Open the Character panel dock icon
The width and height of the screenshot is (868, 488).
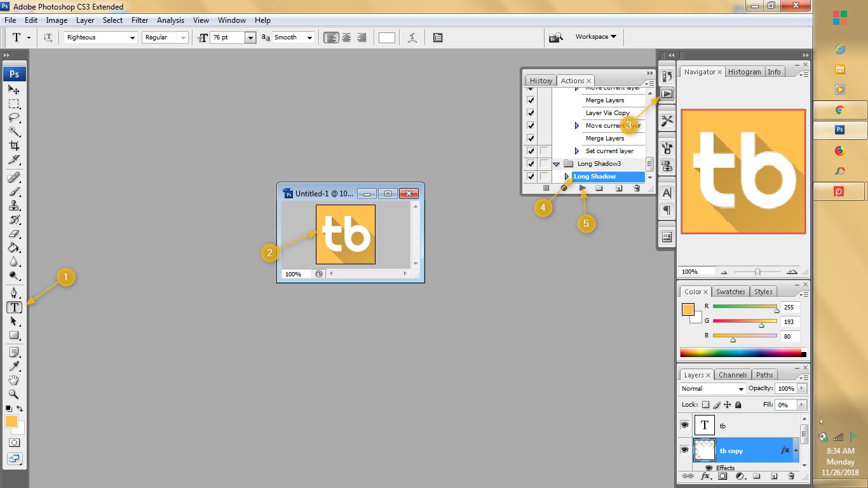pos(667,193)
